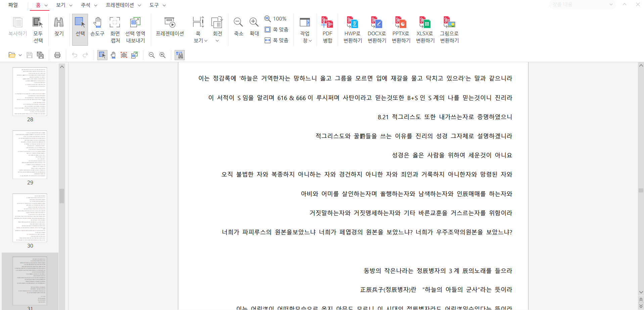Enable 쪽 맞춤 page fit view
Image resolution: width=644 pixels, height=310 pixels.
click(x=277, y=30)
